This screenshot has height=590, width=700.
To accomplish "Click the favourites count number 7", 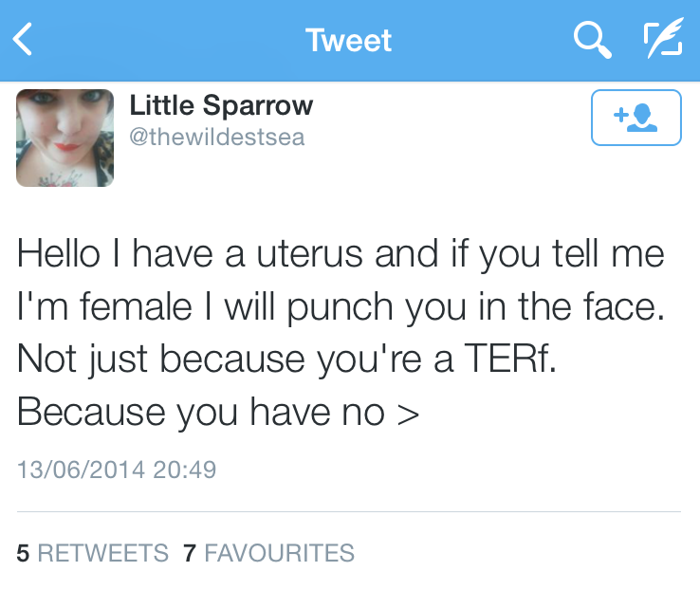I will click(190, 552).
